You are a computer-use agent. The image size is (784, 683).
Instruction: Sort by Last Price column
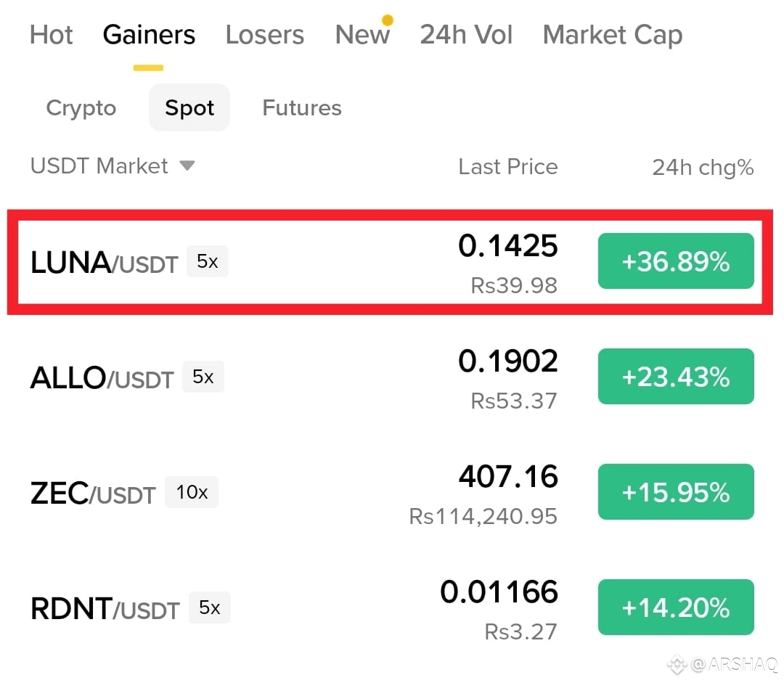click(508, 166)
